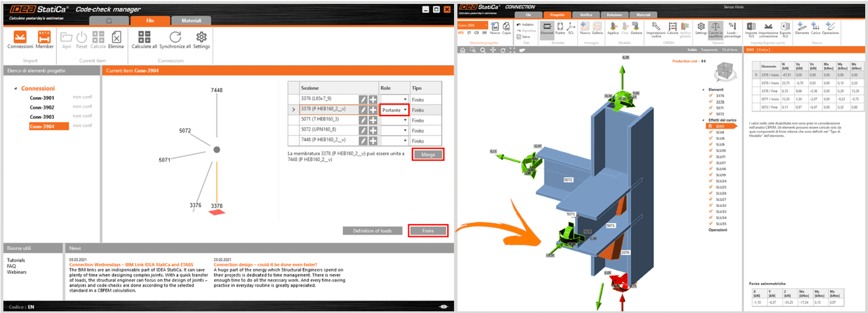
Task: Edit section 7448 pencil icon
Action: [x=363, y=140]
